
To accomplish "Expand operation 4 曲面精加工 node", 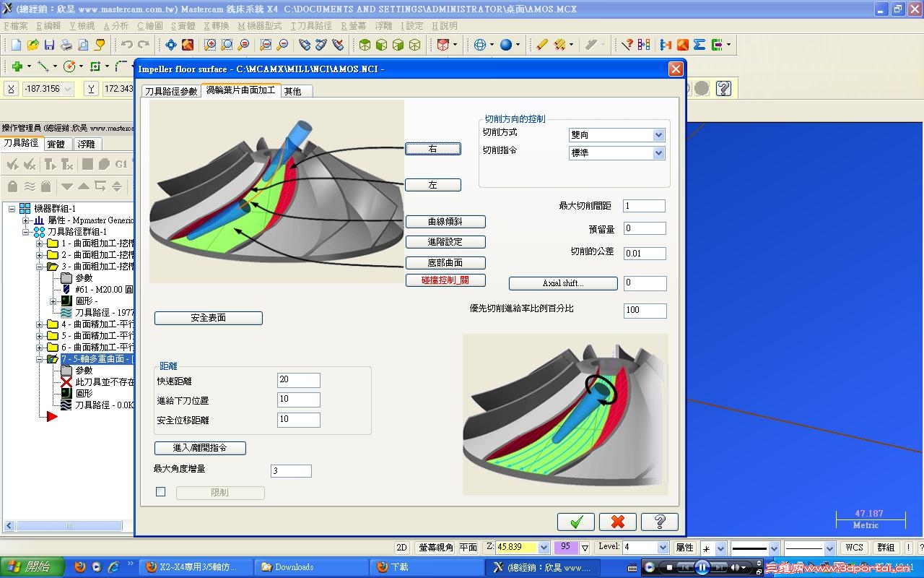I will (40, 324).
